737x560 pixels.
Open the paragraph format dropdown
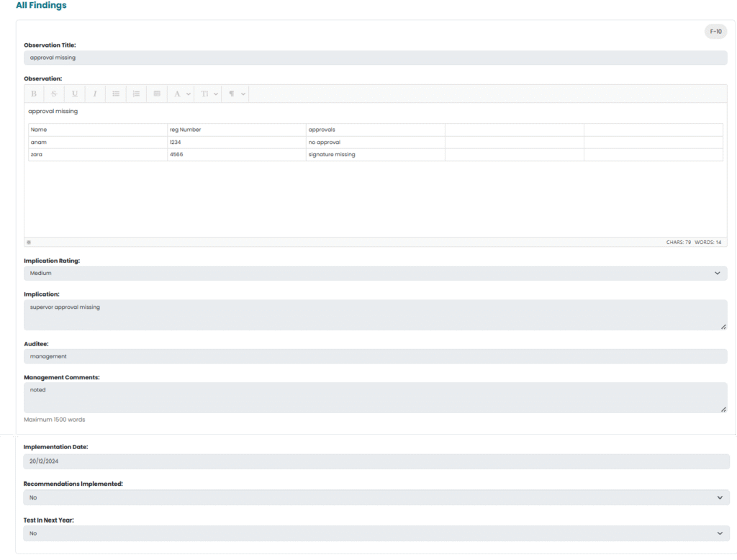(237, 94)
